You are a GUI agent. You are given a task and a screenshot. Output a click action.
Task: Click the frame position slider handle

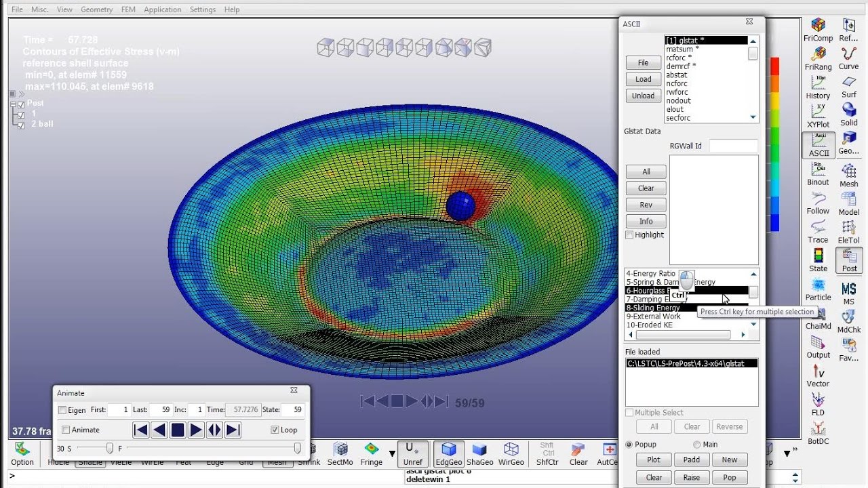pyautogui.click(x=297, y=448)
